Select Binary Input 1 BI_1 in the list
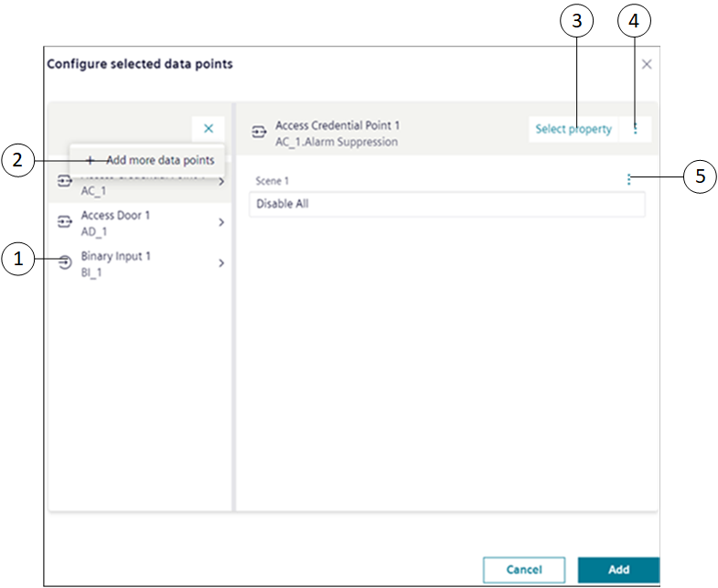718x588 pixels. [116, 263]
